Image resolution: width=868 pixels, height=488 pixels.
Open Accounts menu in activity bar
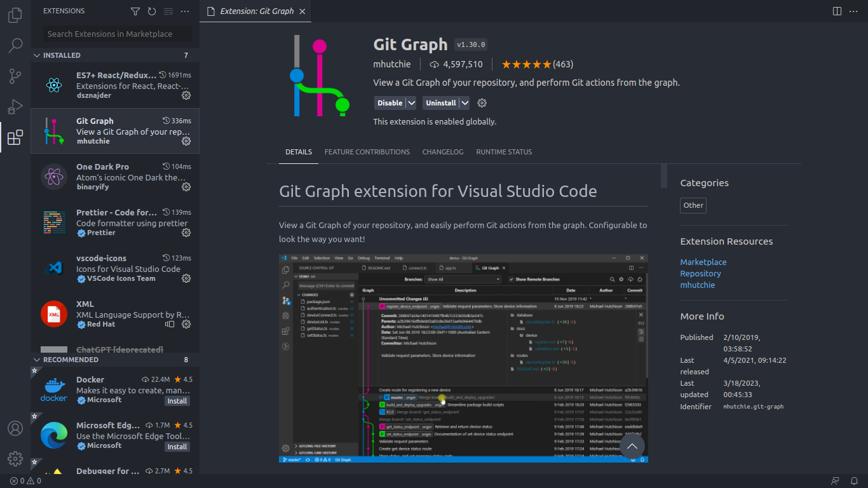click(x=15, y=428)
